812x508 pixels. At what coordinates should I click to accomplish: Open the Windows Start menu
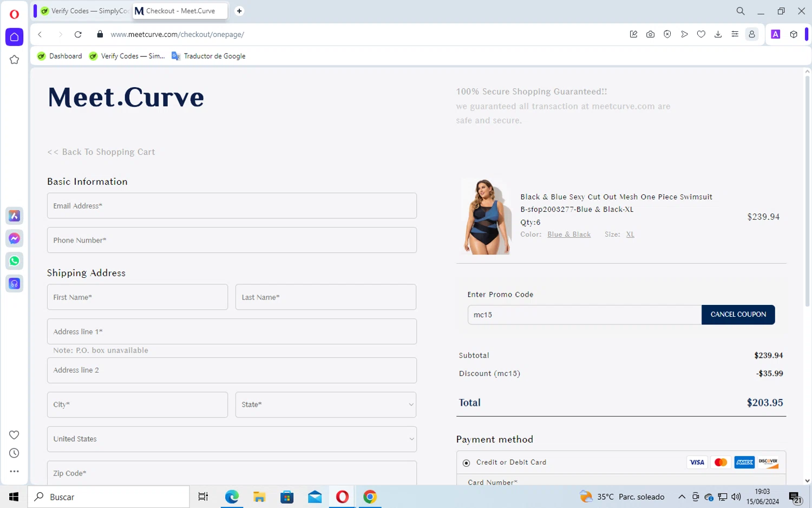click(14, 497)
